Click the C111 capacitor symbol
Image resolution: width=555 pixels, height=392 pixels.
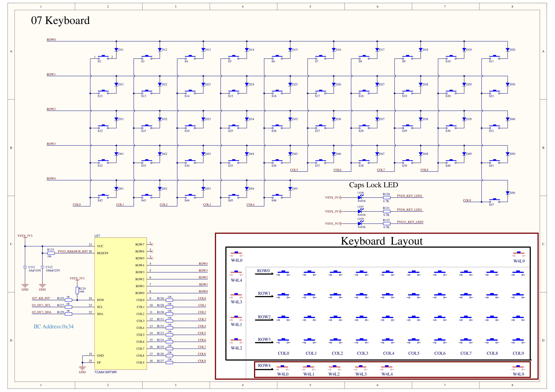[x=25, y=267]
